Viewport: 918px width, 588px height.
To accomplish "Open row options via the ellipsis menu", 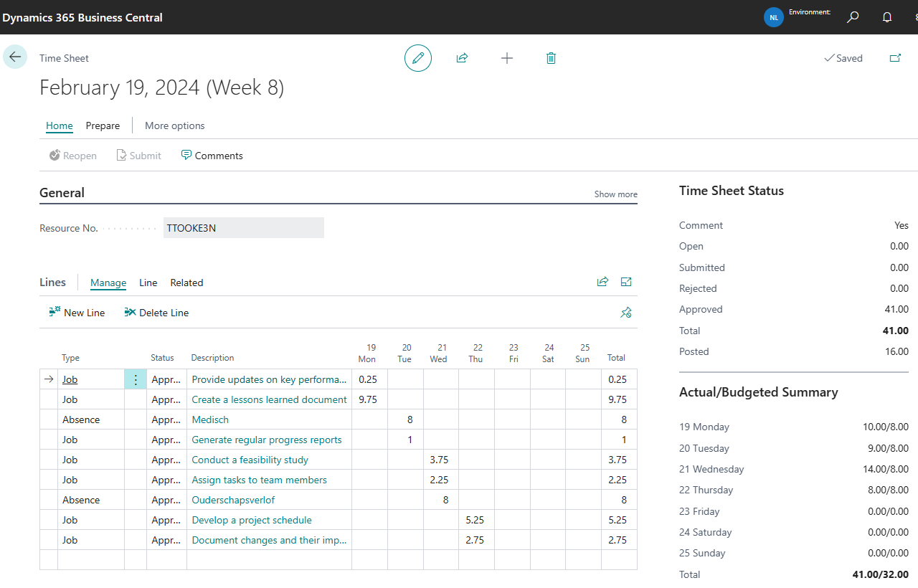I will pyautogui.click(x=136, y=379).
